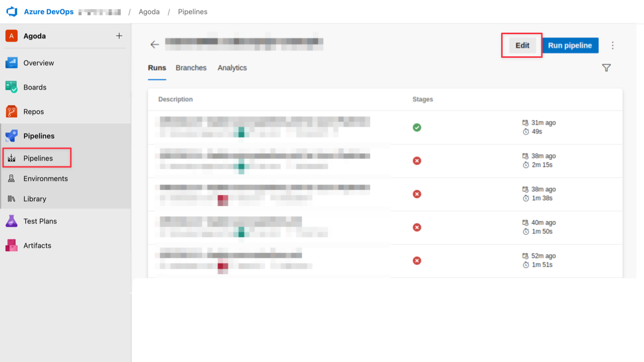Switch to the Branches tab
644x362 pixels.
point(191,67)
